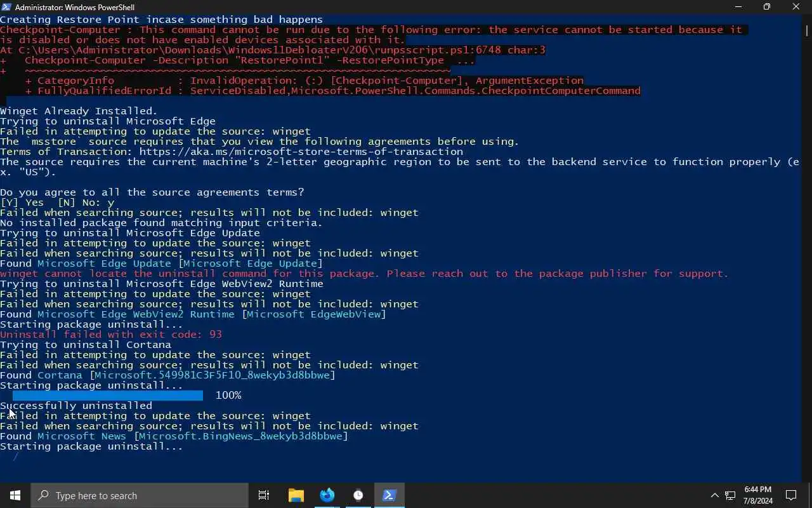Click the 'Successfully uninstalled' line

click(x=76, y=406)
